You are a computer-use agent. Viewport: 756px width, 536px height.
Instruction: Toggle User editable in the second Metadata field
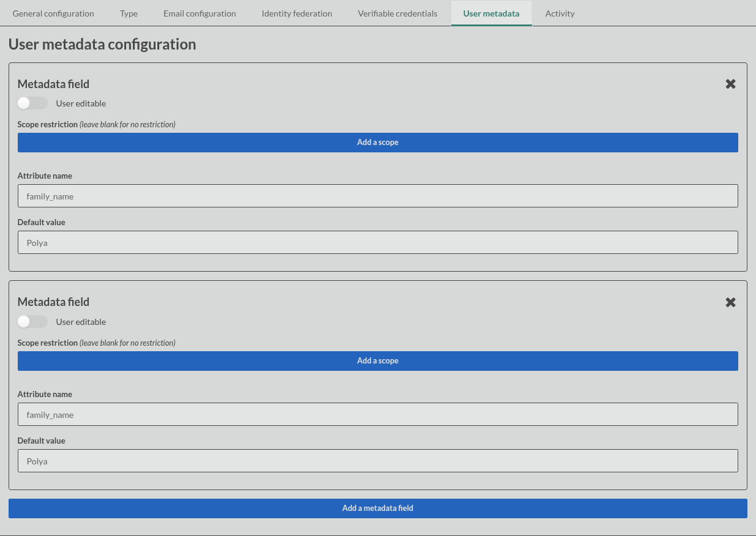(x=32, y=322)
